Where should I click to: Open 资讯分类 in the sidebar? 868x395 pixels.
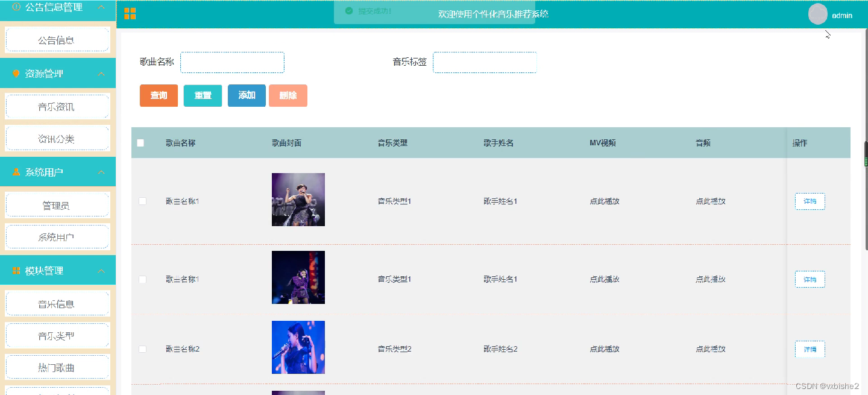click(57, 138)
